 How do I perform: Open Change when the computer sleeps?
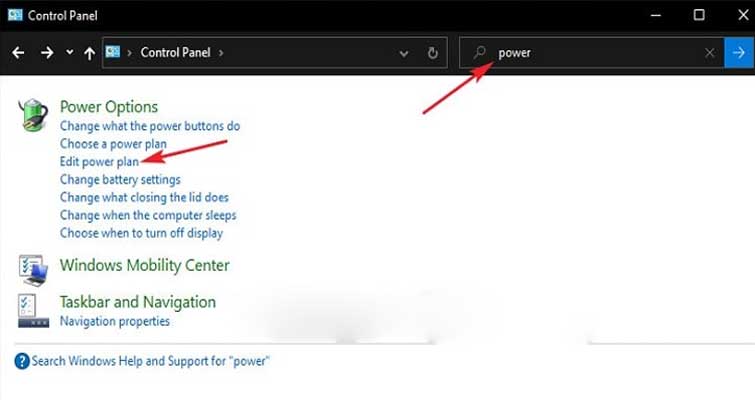(148, 215)
